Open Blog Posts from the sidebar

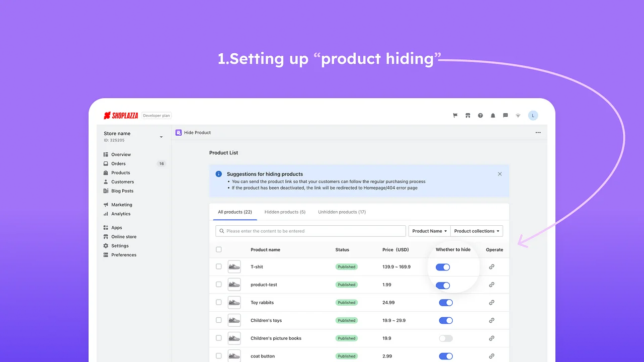pos(122,191)
